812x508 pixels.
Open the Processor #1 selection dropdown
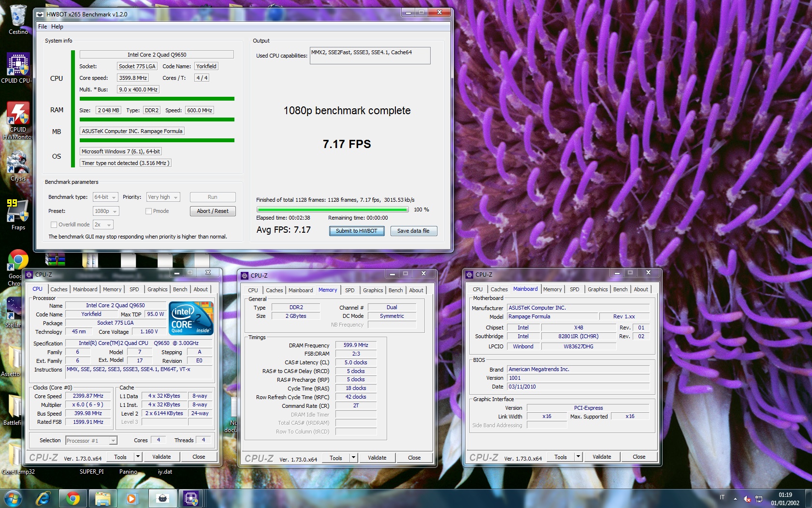[x=91, y=440]
